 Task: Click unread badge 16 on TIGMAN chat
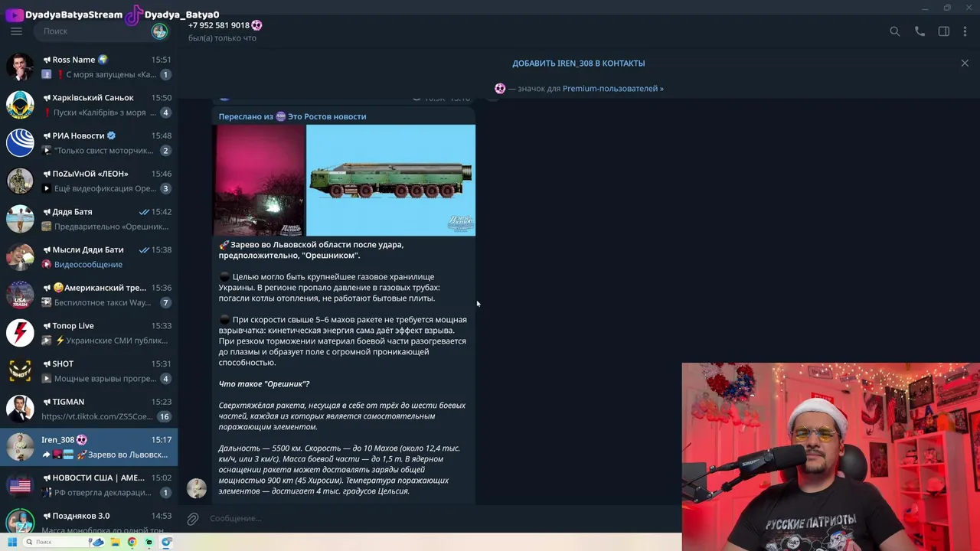coord(164,416)
